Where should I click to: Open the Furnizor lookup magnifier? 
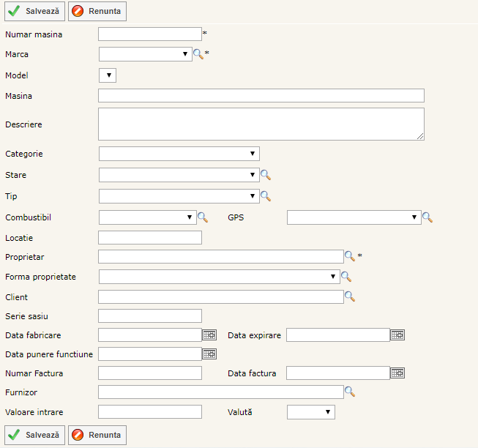point(350,392)
